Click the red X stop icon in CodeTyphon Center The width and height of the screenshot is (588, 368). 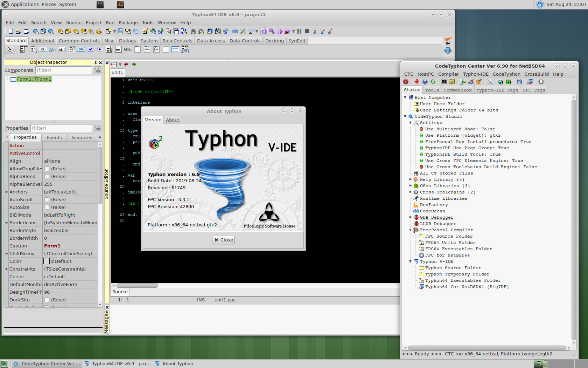click(406, 82)
